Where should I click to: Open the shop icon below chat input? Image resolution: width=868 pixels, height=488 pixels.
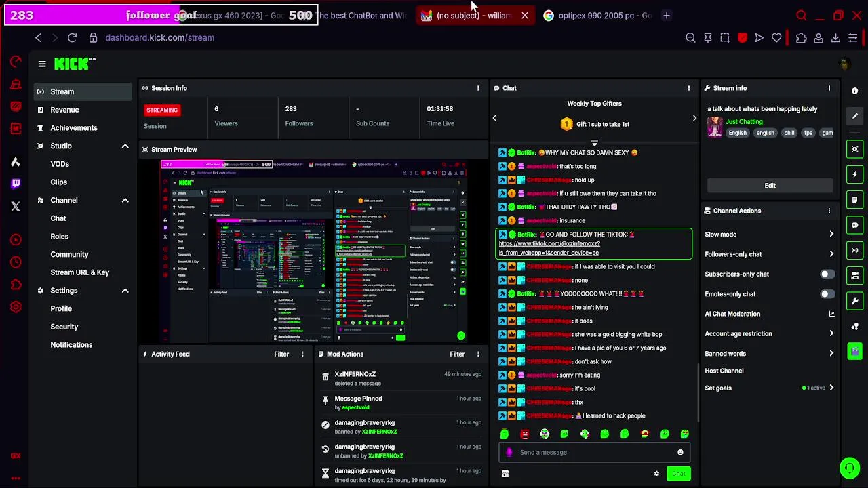(x=505, y=474)
